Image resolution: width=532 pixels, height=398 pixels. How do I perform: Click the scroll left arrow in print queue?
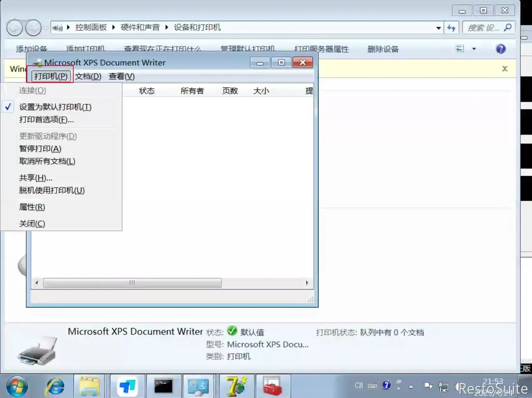tap(37, 283)
